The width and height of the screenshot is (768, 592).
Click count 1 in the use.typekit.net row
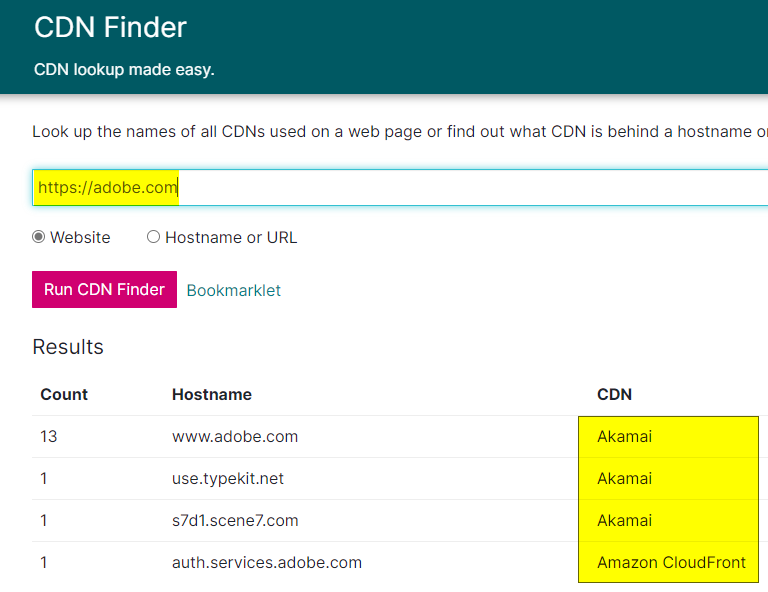point(44,478)
